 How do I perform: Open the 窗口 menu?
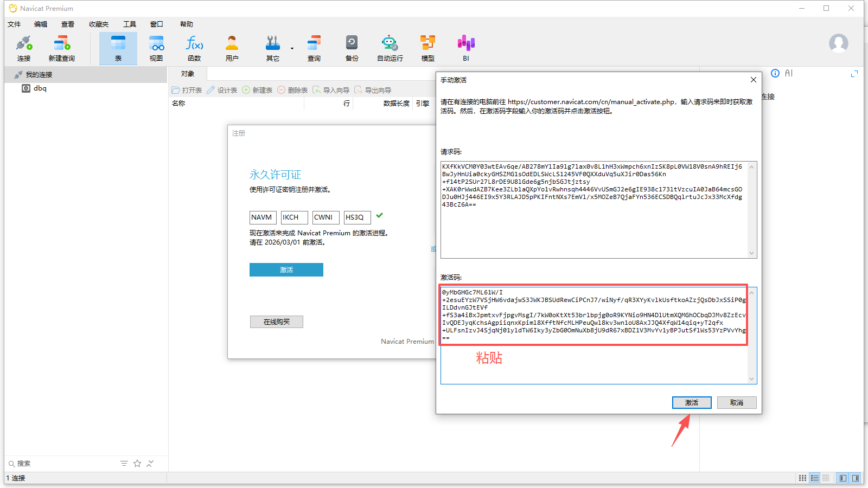point(157,24)
